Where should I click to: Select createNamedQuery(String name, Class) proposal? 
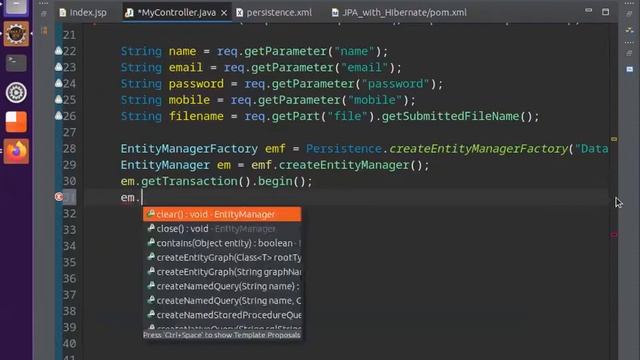222,300
